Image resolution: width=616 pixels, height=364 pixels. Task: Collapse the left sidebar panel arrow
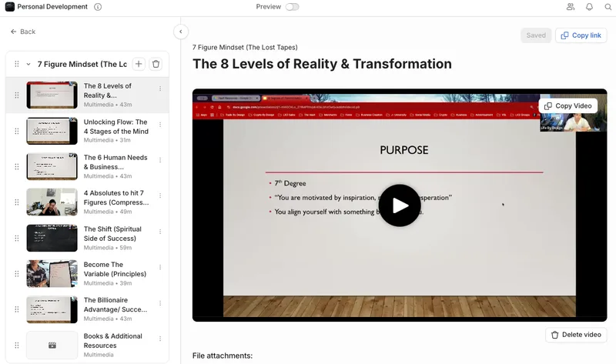point(181,32)
